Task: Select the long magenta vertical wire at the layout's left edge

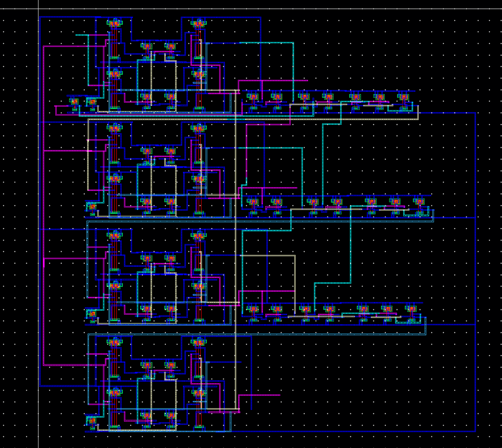Action: point(44,206)
